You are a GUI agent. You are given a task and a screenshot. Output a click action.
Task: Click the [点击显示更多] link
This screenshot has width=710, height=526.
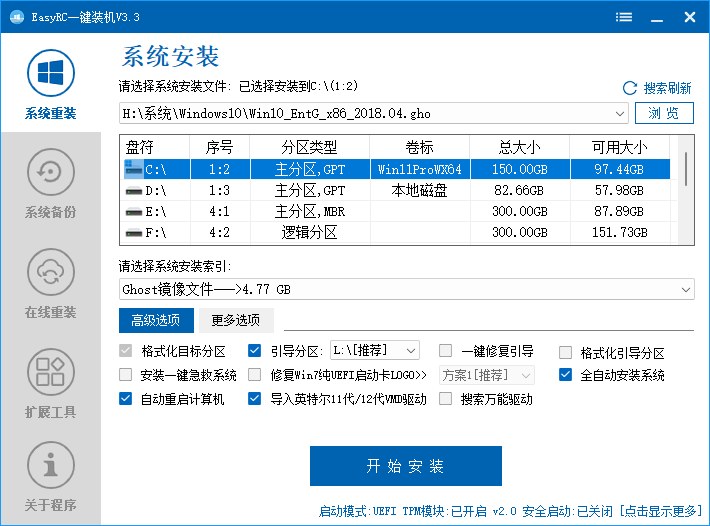click(660, 512)
